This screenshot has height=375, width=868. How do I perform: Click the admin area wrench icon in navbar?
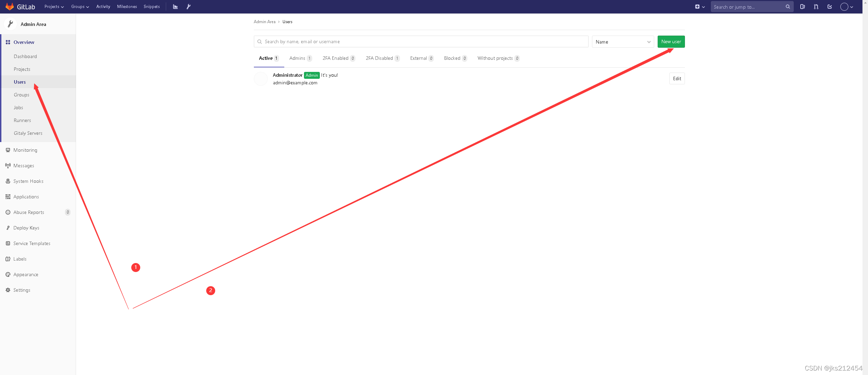tap(189, 7)
